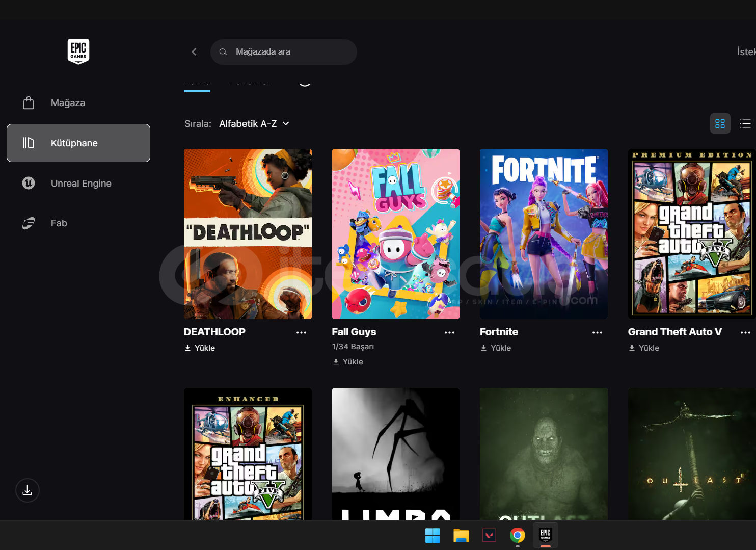756x550 pixels.
Task: Switch library to grid view
Action: 720,123
